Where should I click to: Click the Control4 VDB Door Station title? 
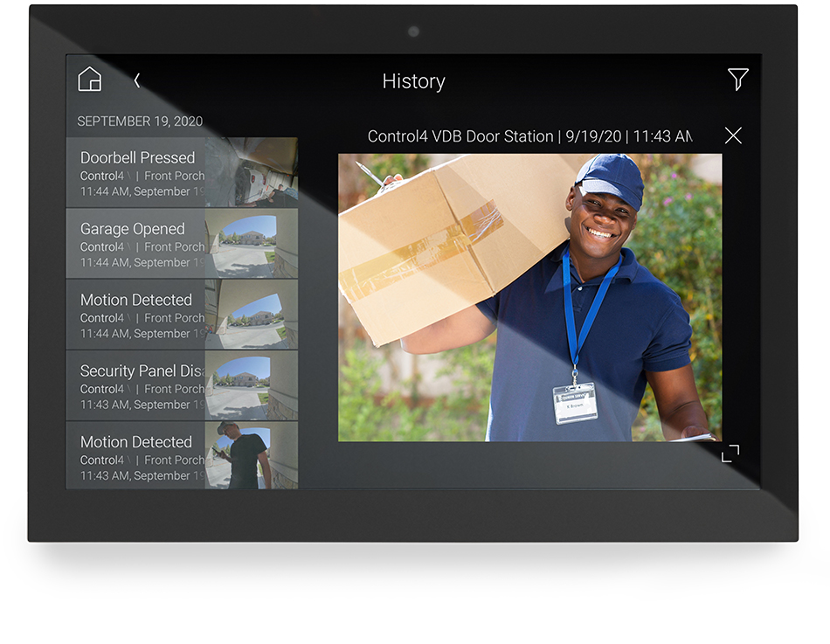tap(529, 136)
